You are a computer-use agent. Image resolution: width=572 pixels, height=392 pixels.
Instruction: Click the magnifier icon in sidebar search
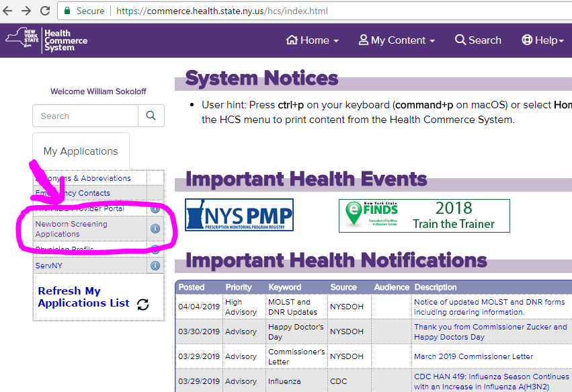tap(151, 116)
